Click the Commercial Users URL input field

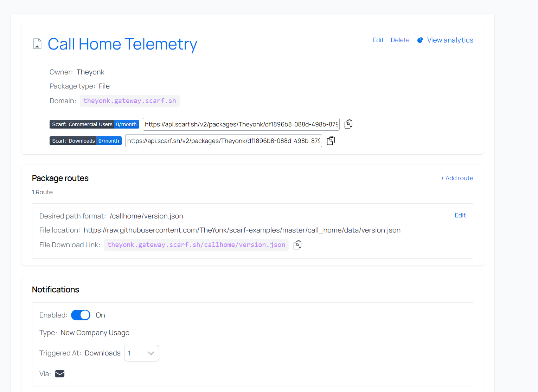pos(241,124)
